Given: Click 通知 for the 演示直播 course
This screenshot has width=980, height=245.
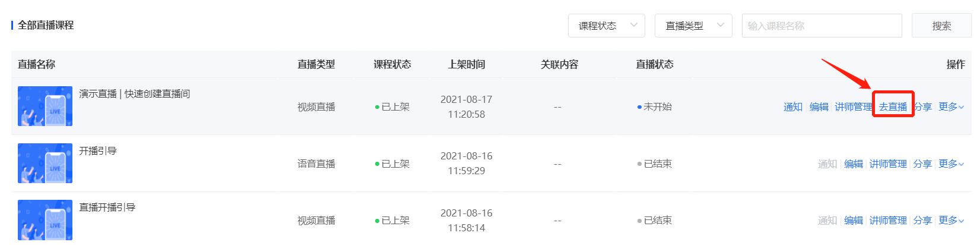Looking at the screenshot, I should tap(792, 107).
